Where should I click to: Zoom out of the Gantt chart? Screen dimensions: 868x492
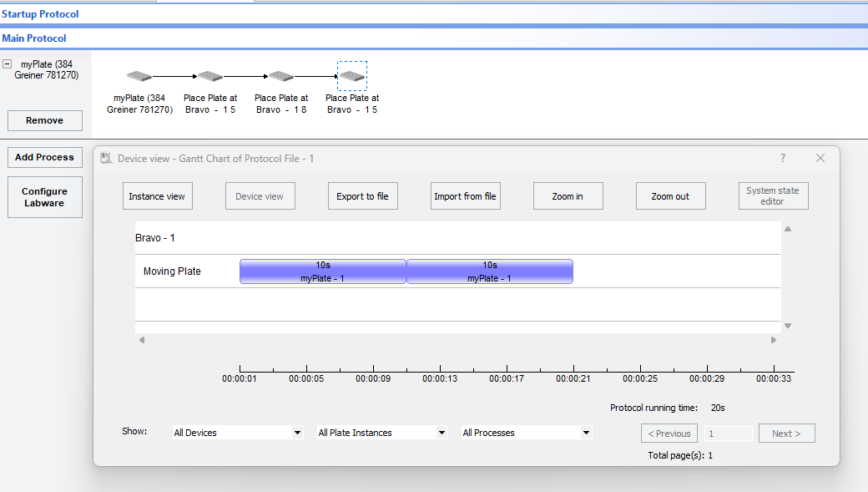pyautogui.click(x=670, y=196)
